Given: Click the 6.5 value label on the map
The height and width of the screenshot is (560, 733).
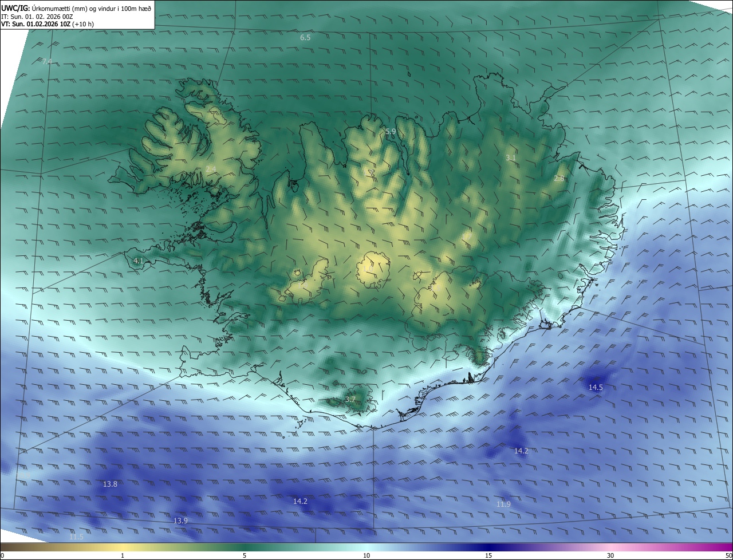Looking at the screenshot, I should [305, 38].
